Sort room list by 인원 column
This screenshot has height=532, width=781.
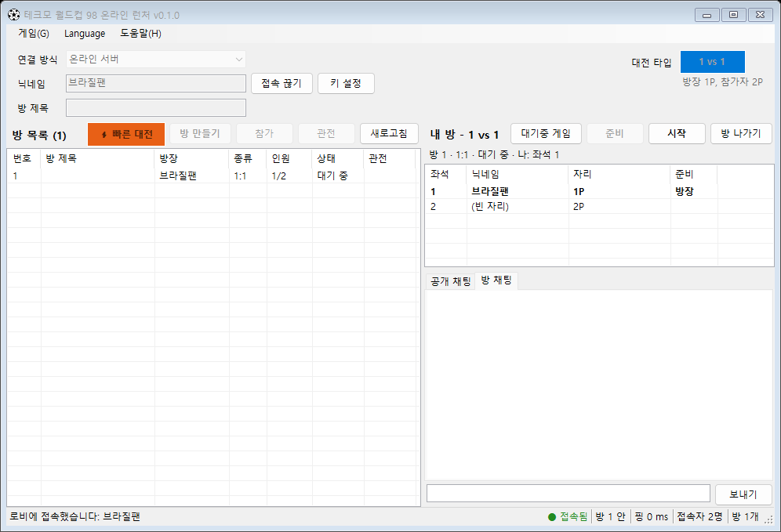289,158
